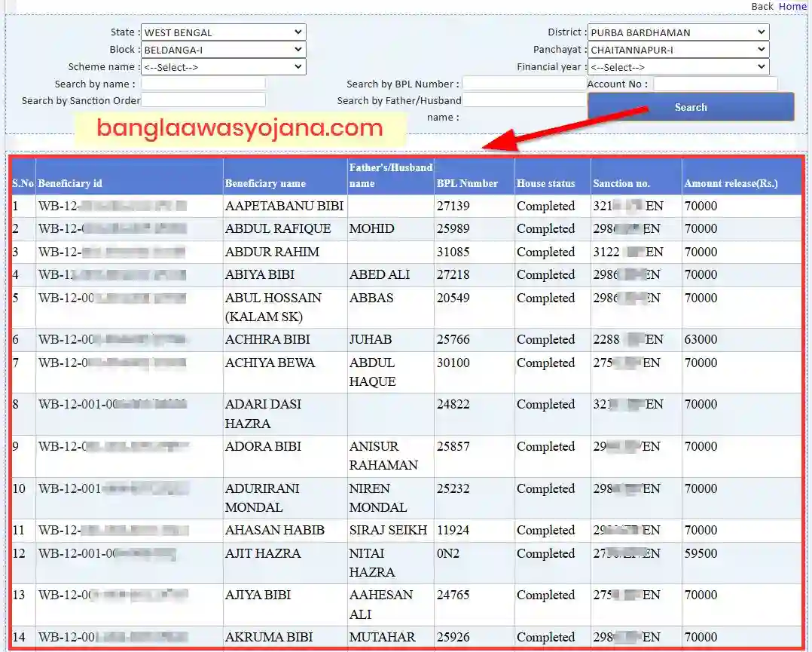This screenshot has width=812, height=652.
Task: Select the name ABDUR RAHIM
Action: [x=272, y=252]
